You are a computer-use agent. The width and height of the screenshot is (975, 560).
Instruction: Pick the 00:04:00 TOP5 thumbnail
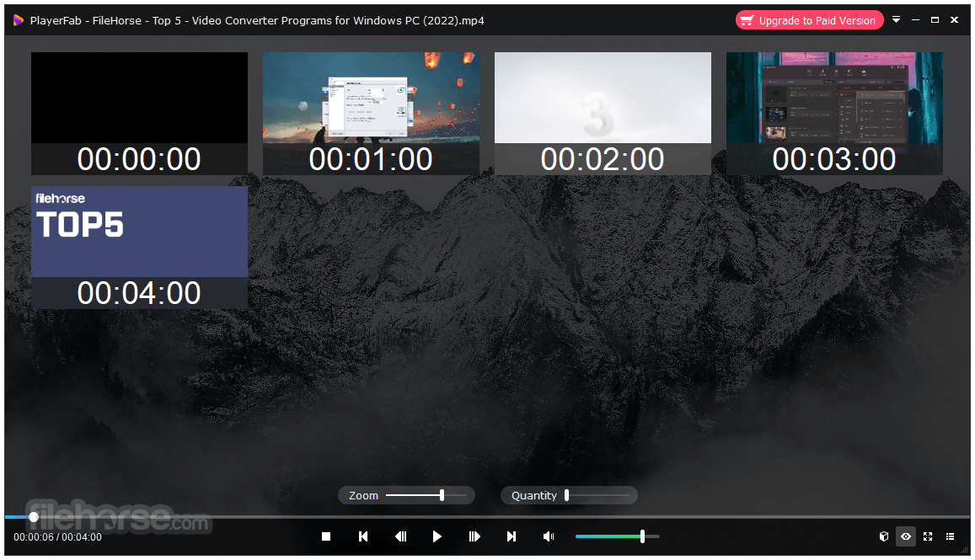pyautogui.click(x=139, y=248)
